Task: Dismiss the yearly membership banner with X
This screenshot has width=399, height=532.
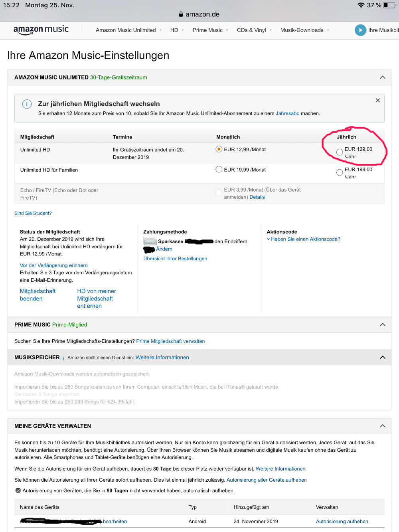Action: point(377,101)
